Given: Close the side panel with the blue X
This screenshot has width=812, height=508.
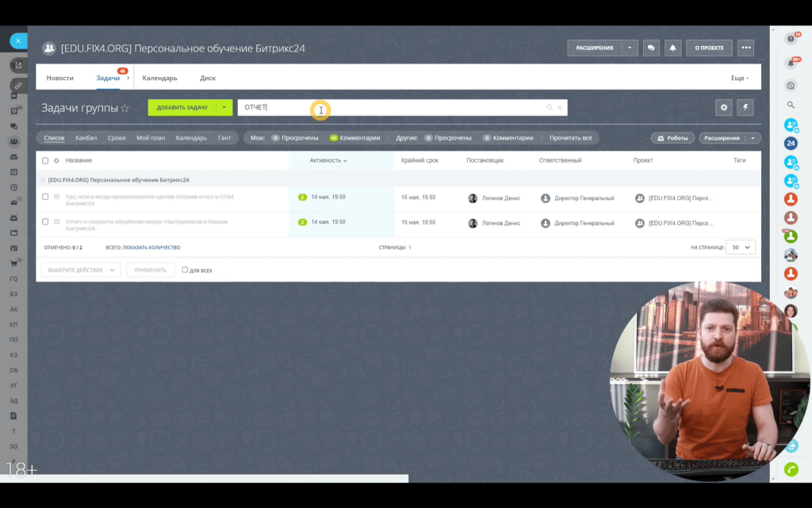Looking at the screenshot, I should pos(18,40).
